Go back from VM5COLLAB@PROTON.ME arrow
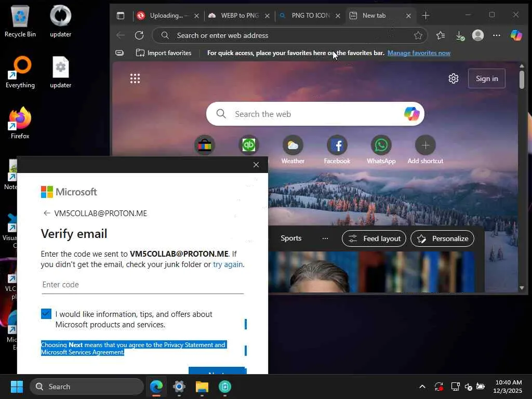The image size is (532, 399). point(47,213)
